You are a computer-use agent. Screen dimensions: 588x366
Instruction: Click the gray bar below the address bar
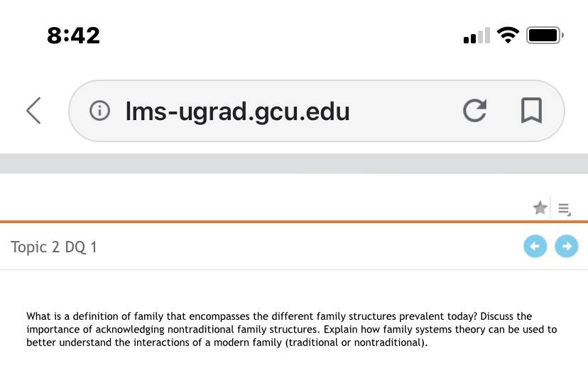pos(294,163)
